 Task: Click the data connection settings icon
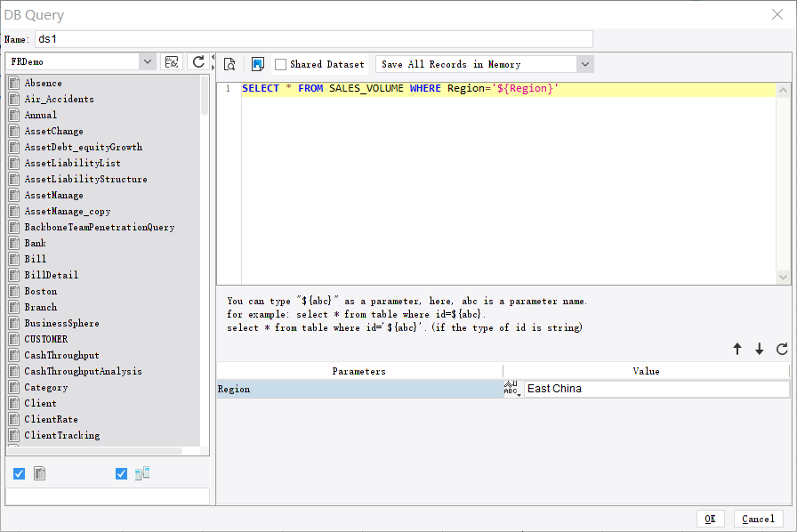[172, 62]
